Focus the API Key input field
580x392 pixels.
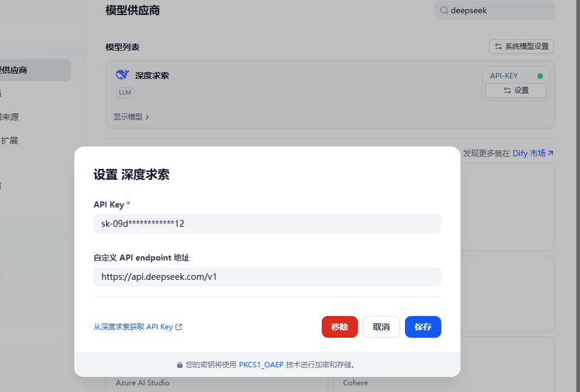[267, 224]
